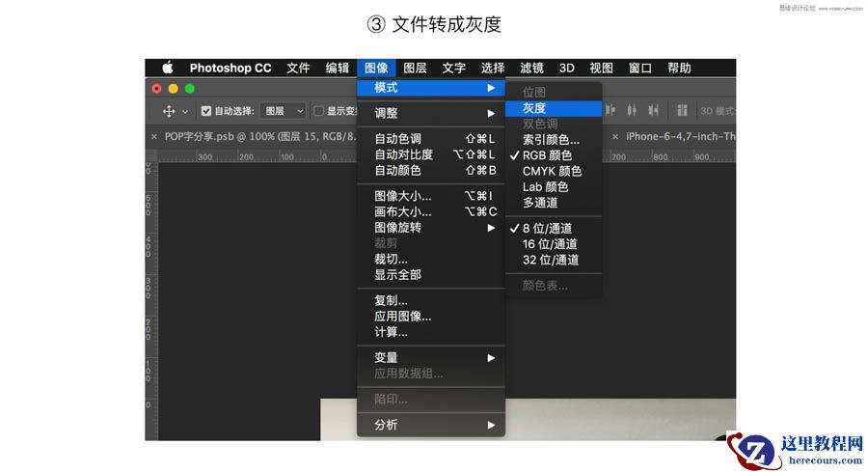Screen dimensions: 868x472
Task: Switch to POP字分享.psb document tab
Action: (x=259, y=136)
